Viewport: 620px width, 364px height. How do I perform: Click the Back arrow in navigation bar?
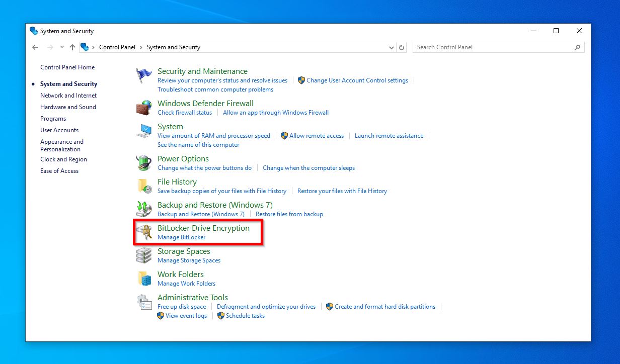tap(35, 47)
